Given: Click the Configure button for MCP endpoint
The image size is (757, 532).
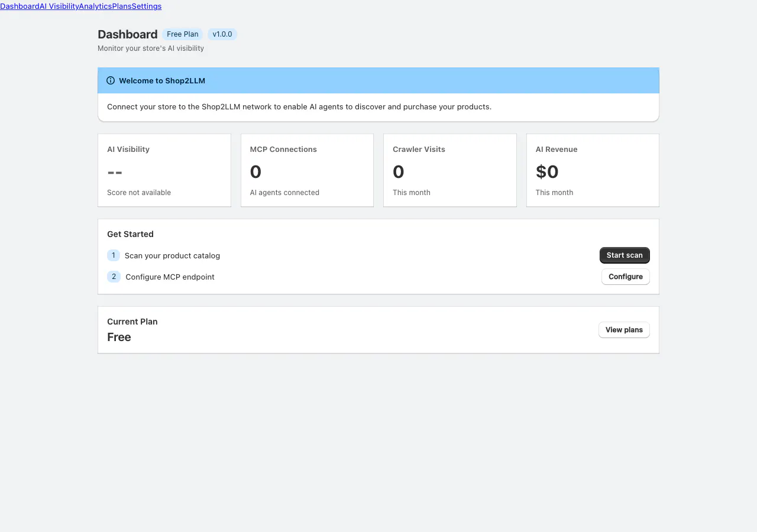Looking at the screenshot, I should coord(626,277).
